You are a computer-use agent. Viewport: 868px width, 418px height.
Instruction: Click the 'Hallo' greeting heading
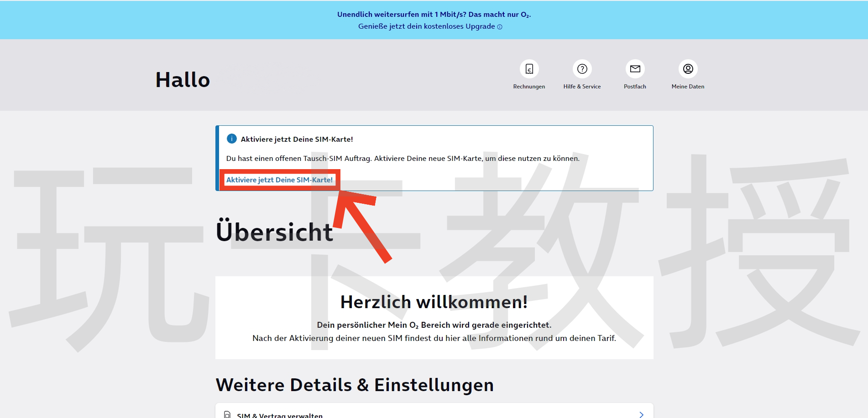point(183,80)
